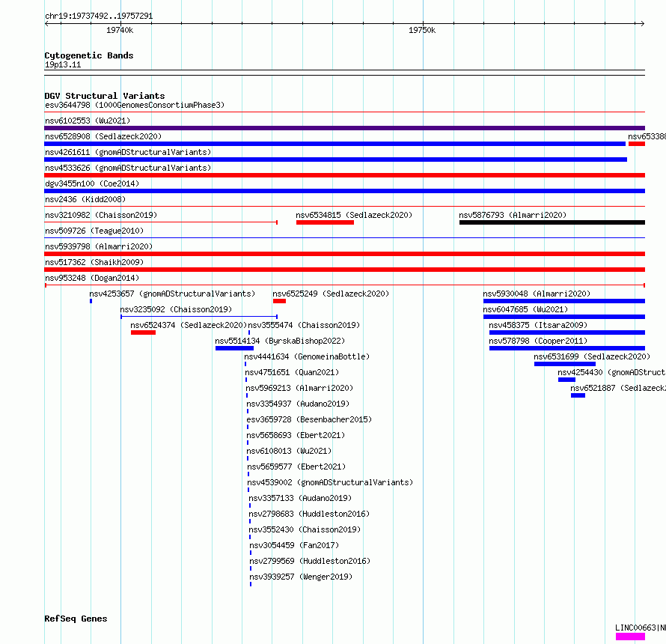Click nsv2798683 Huddleston2016 label
This screenshot has height=644, width=666.
click(309, 514)
